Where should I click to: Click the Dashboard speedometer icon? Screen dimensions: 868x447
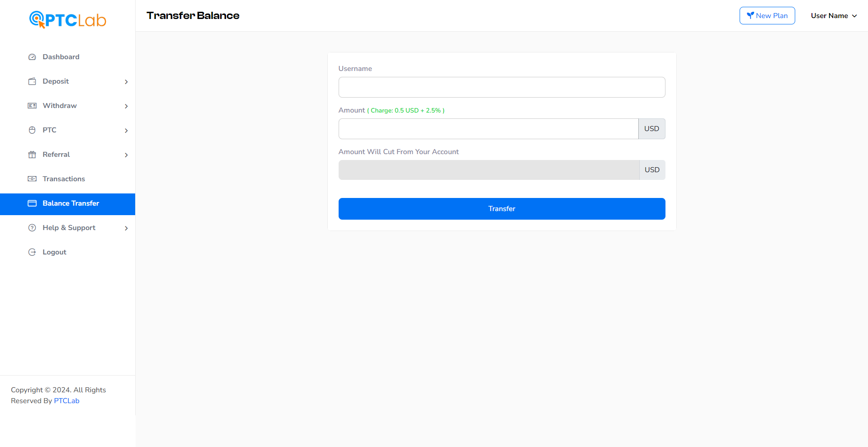click(x=32, y=57)
